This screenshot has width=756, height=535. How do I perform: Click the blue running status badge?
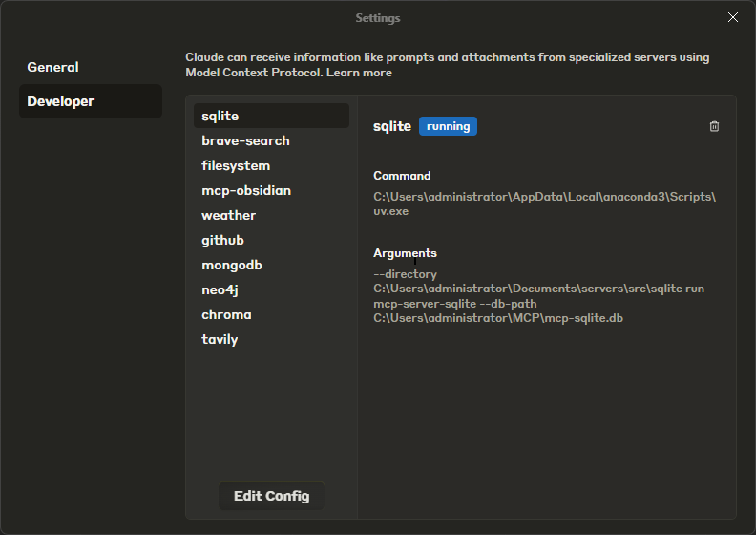coord(448,126)
